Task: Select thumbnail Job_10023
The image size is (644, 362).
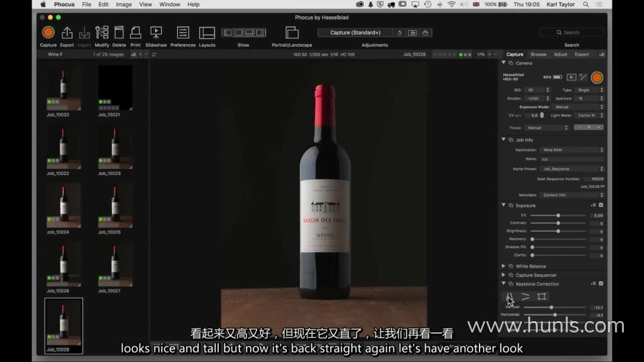Action: point(115,147)
